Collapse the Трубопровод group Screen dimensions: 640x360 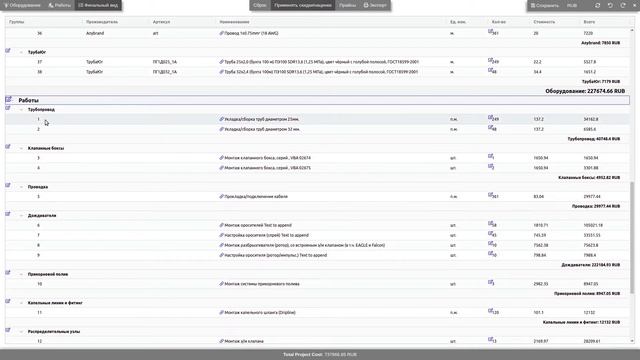point(21,110)
